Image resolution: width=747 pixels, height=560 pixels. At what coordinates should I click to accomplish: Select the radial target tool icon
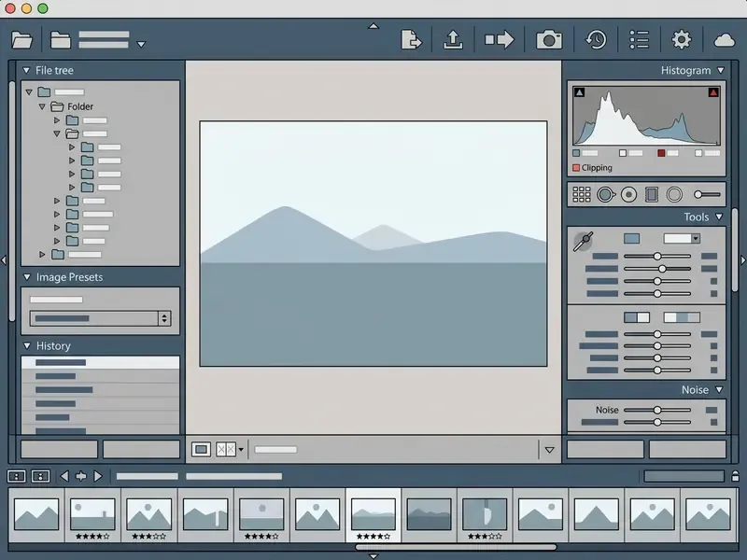pos(628,194)
